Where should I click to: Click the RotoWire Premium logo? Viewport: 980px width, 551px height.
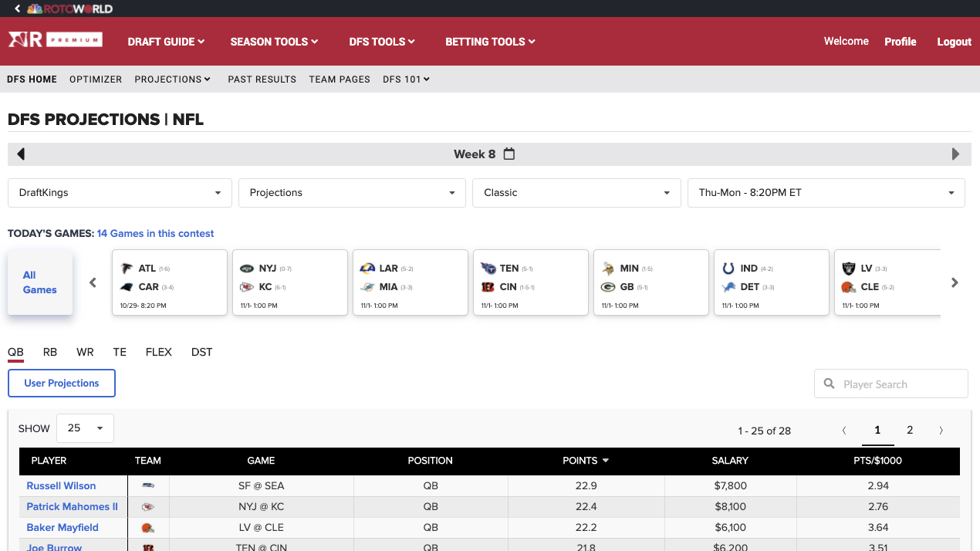tap(55, 40)
